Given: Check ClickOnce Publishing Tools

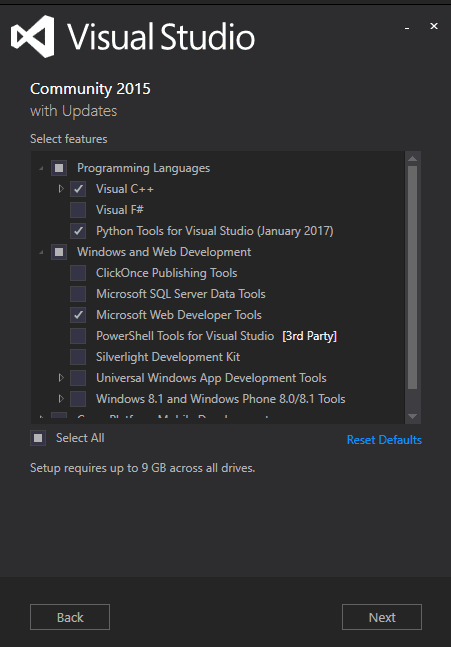Looking at the screenshot, I should pos(78,273).
